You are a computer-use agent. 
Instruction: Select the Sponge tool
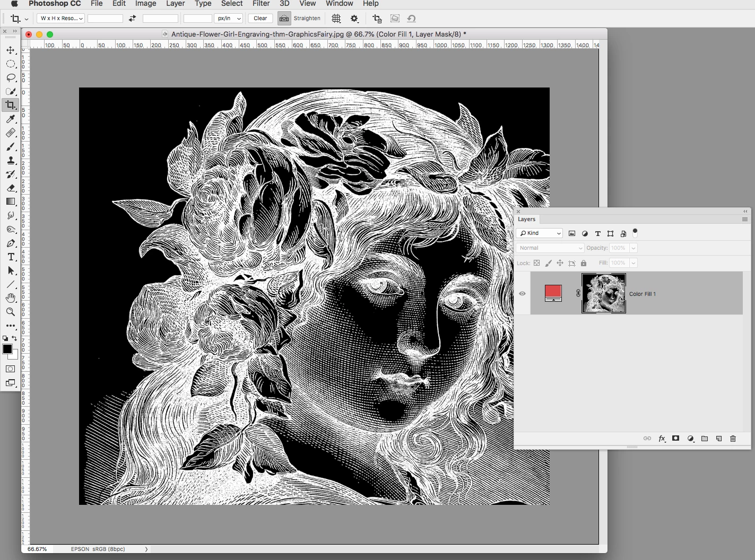point(11,229)
